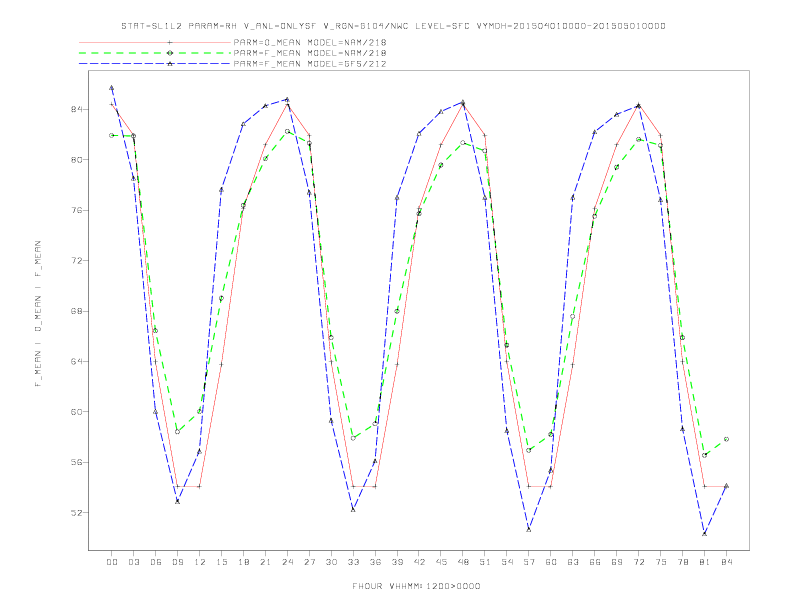Click x-axis tick label 72
This screenshot has height=612, width=792.
[x=639, y=562]
